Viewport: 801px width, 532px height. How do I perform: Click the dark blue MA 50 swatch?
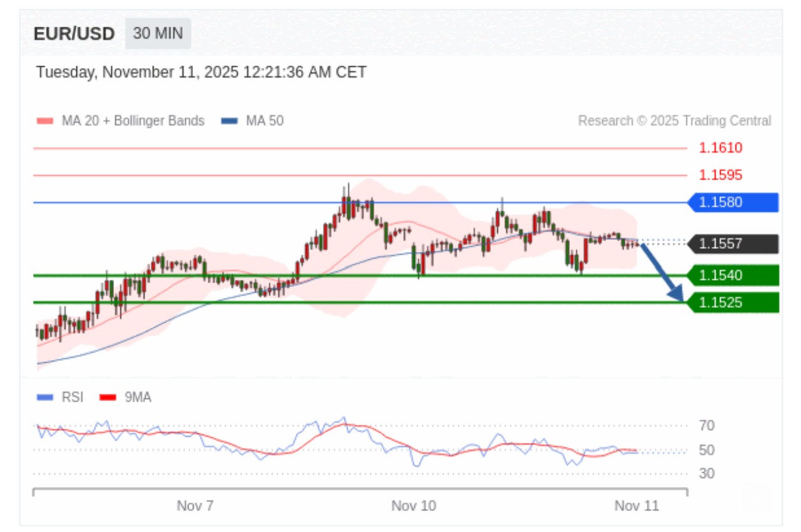tap(229, 121)
